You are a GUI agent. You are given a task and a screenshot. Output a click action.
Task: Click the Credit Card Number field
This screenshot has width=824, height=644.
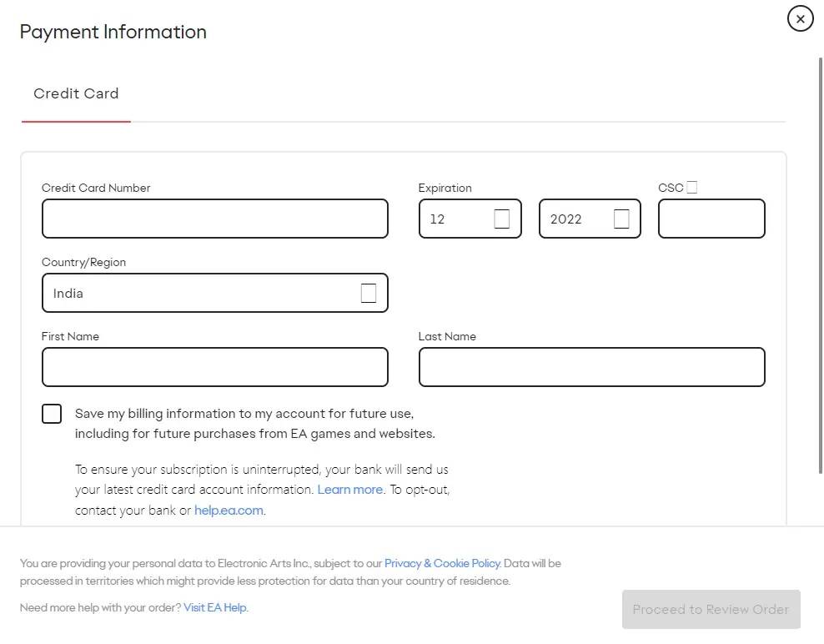[x=215, y=219]
